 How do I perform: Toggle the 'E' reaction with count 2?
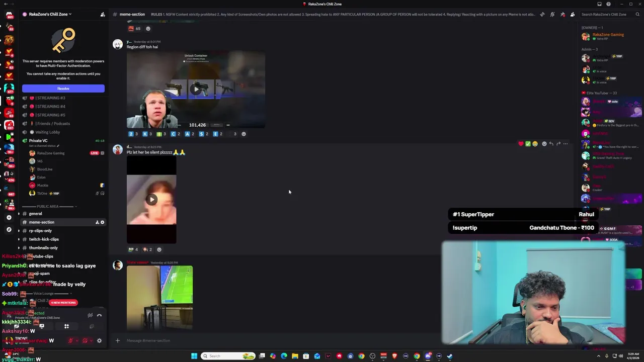(x=218, y=134)
